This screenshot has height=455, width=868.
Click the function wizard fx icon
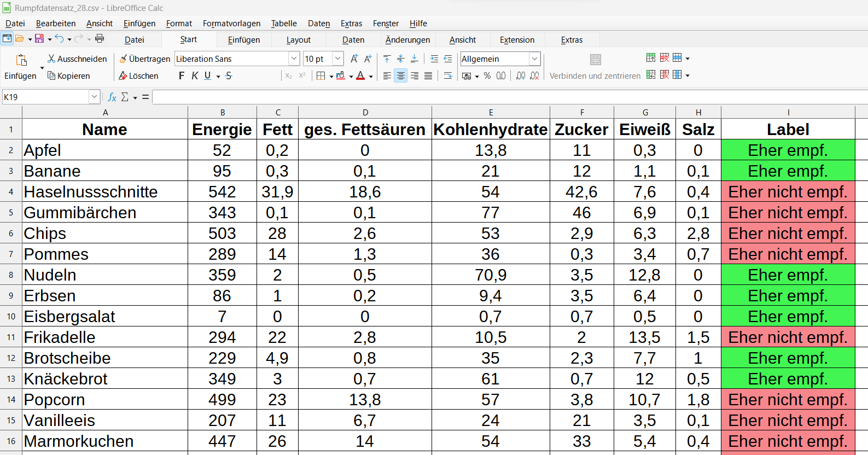pos(112,97)
